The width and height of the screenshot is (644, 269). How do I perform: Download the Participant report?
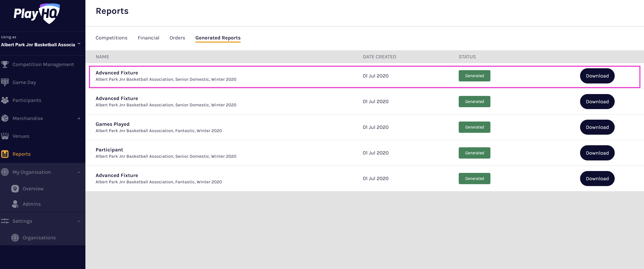597,153
